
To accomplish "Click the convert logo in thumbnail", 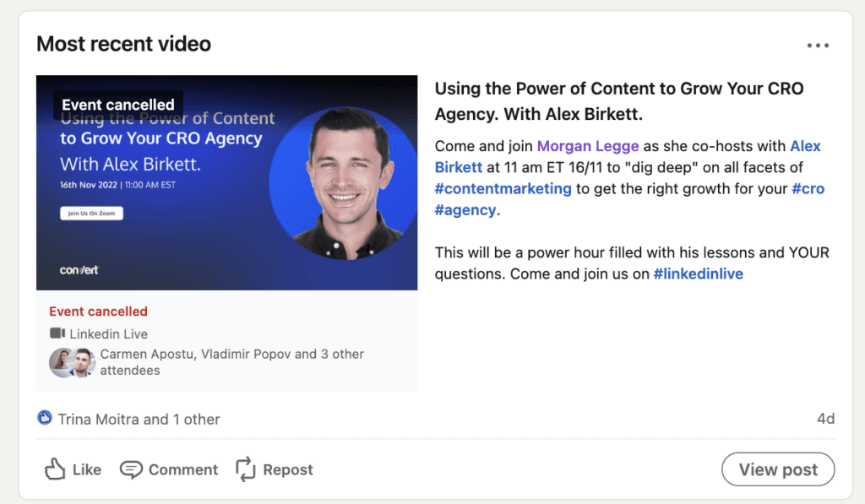I will (79, 270).
